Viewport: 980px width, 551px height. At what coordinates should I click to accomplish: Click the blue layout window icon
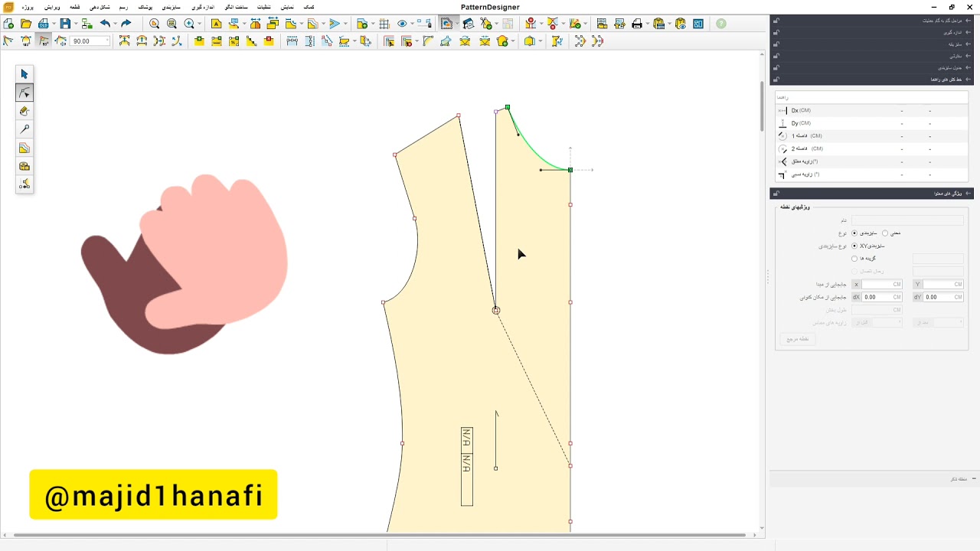click(698, 24)
